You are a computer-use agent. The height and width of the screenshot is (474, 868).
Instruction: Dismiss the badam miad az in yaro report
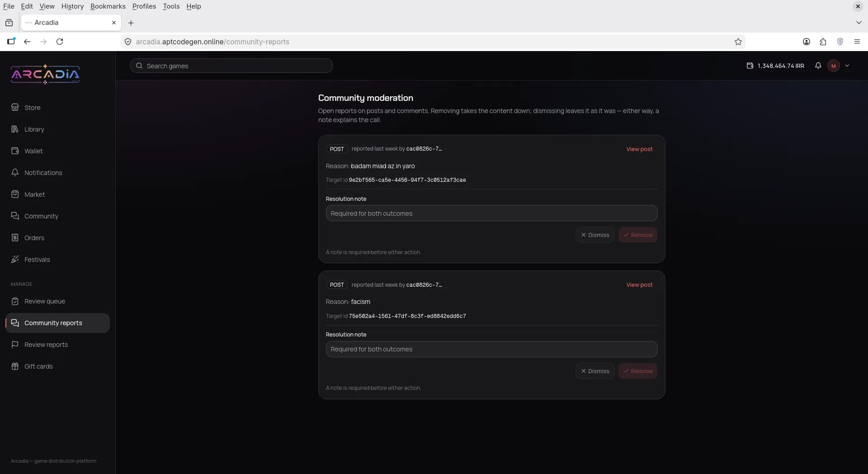(x=594, y=235)
